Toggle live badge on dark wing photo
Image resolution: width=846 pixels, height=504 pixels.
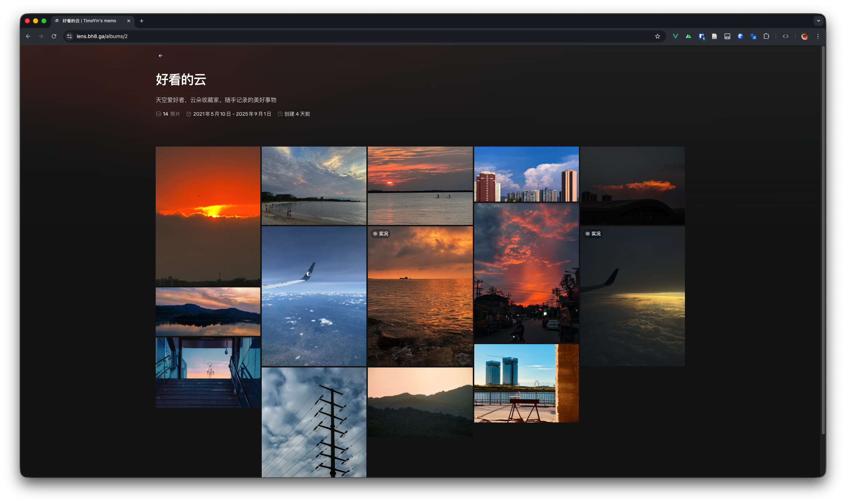(x=593, y=233)
